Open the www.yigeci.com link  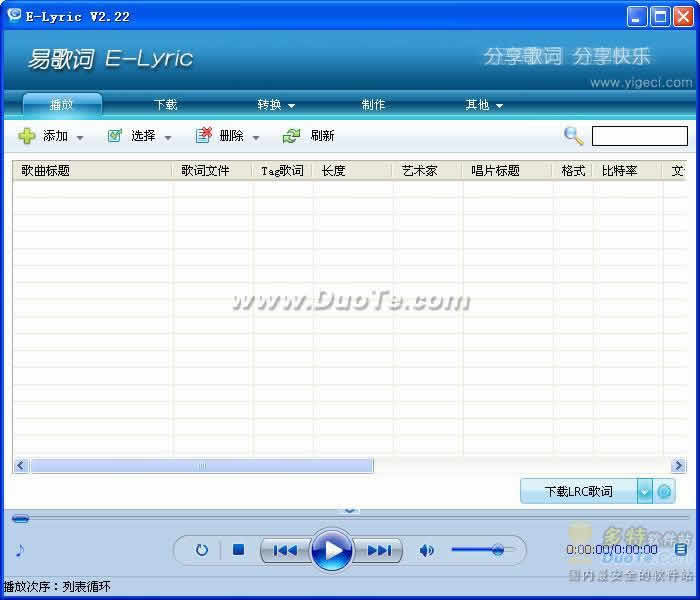(x=641, y=83)
